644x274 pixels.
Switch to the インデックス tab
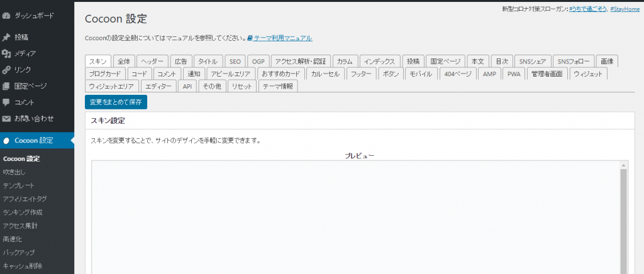coord(380,62)
